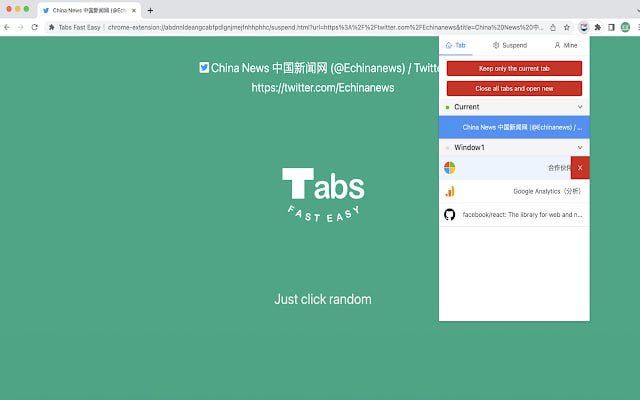Screen dimensions: 640x400
Task: Open the Chrome extensions puzzle icon
Action: click(x=597, y=26)
